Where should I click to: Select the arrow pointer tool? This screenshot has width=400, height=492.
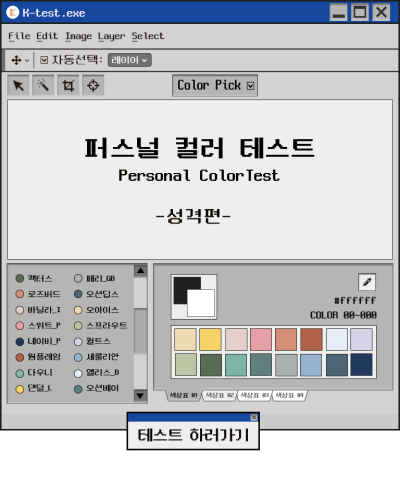click(18, 86)
